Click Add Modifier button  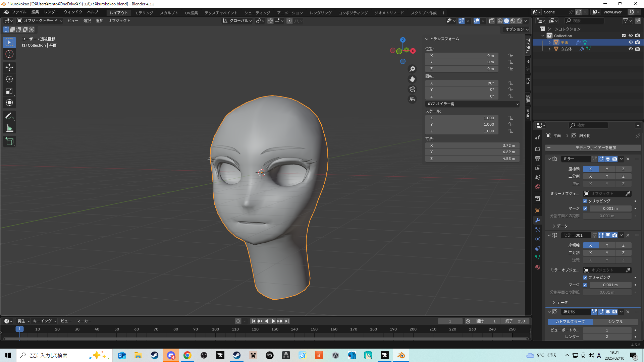593,148
